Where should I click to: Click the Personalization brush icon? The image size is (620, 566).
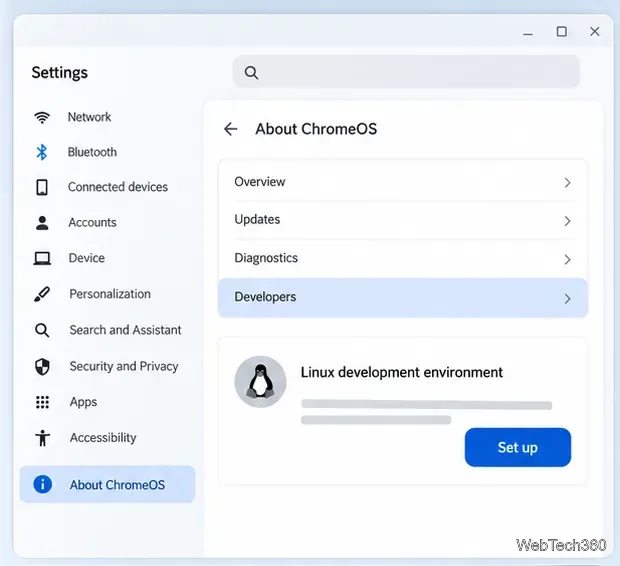click(42, 294)
